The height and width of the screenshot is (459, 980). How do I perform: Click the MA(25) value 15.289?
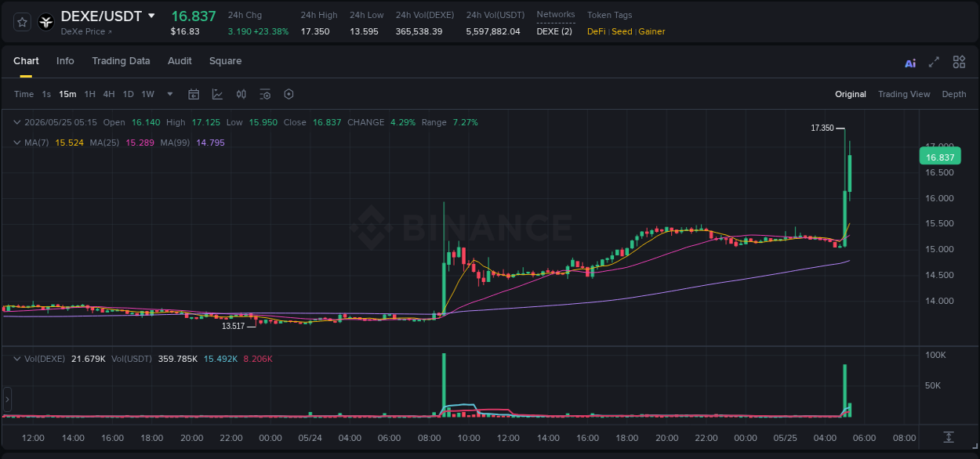click(x=140, y=143)
